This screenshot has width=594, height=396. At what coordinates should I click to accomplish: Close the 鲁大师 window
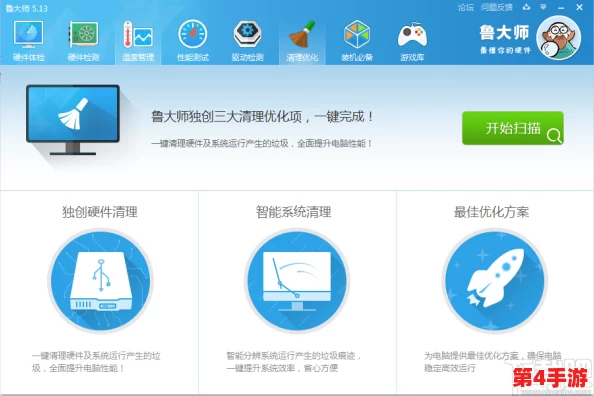pyautogui.click(x=579, y=7)
